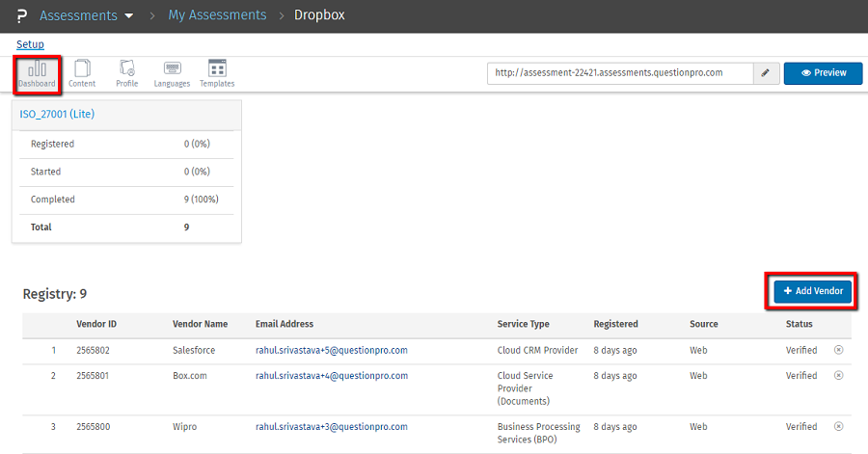Image resolution: width=868 pixels, height=454 pixels.
Task: Open vendor row number 1 link
Action: coord(54,350)
